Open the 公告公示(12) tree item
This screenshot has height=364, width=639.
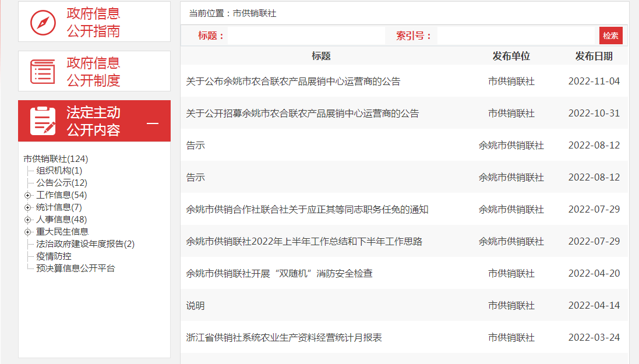click(62, 183)
